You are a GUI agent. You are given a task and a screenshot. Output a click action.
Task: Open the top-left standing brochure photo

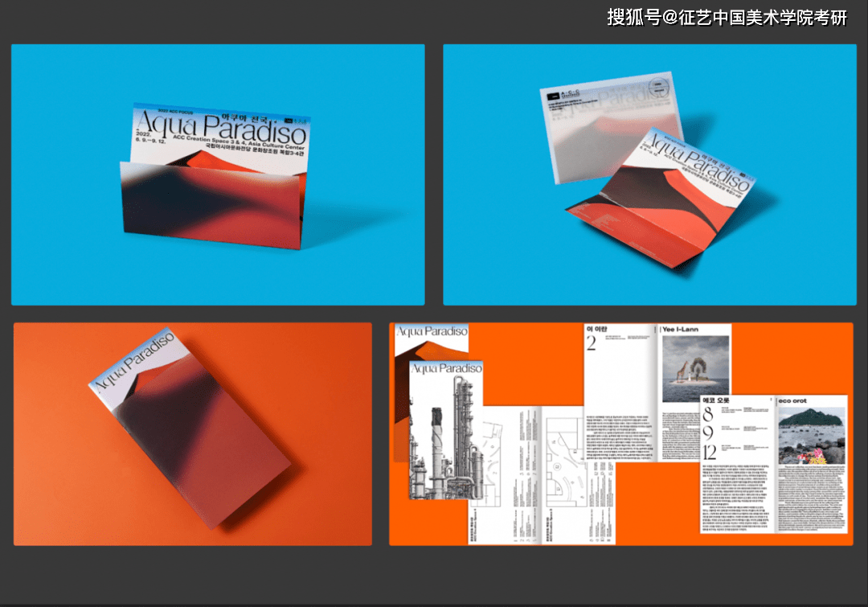(x=218, y=174)
